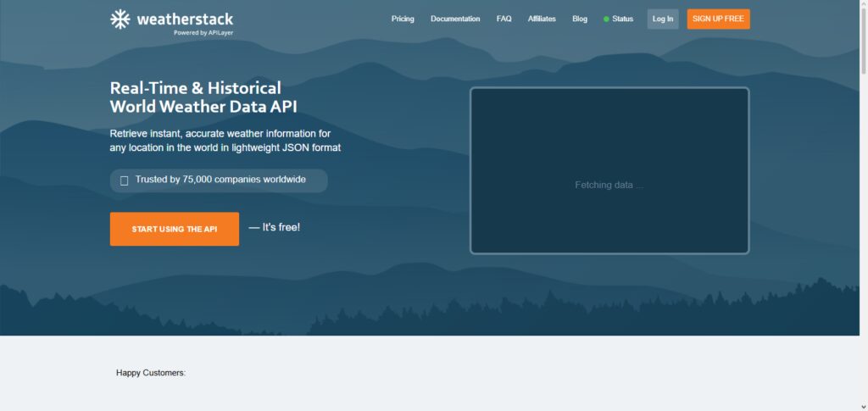
Task: Click the Log In button
Action: [x=663, y=19]
